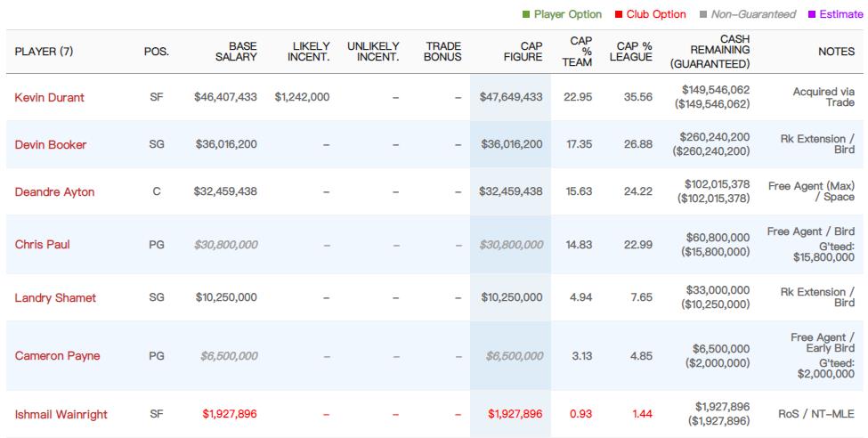
Task: Click Ishmail Wainright's name
Action: pos(60,414)
